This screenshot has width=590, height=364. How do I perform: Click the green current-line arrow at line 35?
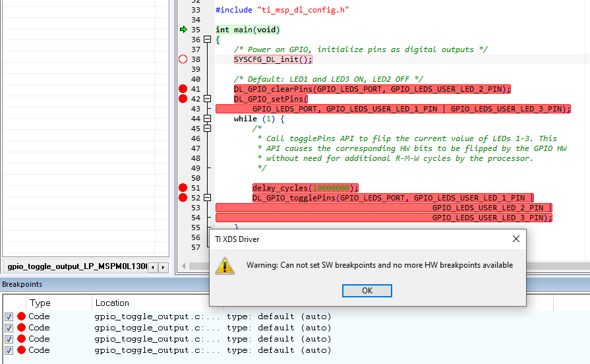(183, 30)
